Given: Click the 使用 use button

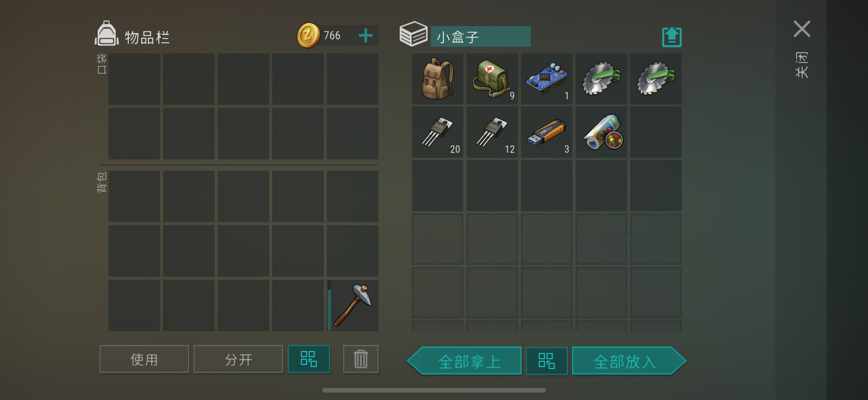Looking at the screenshot, I should coord(144,359).
